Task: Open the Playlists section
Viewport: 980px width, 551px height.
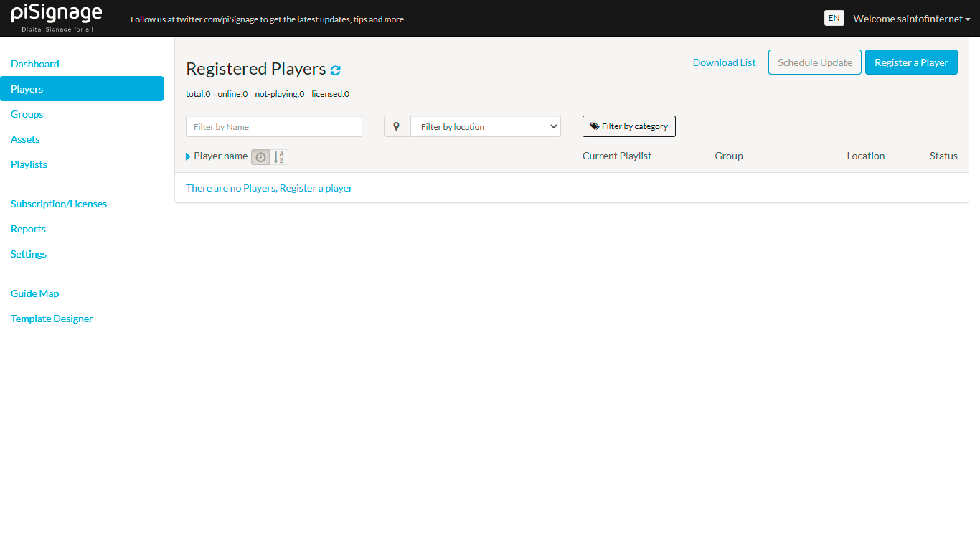Action: click(29, 164)
